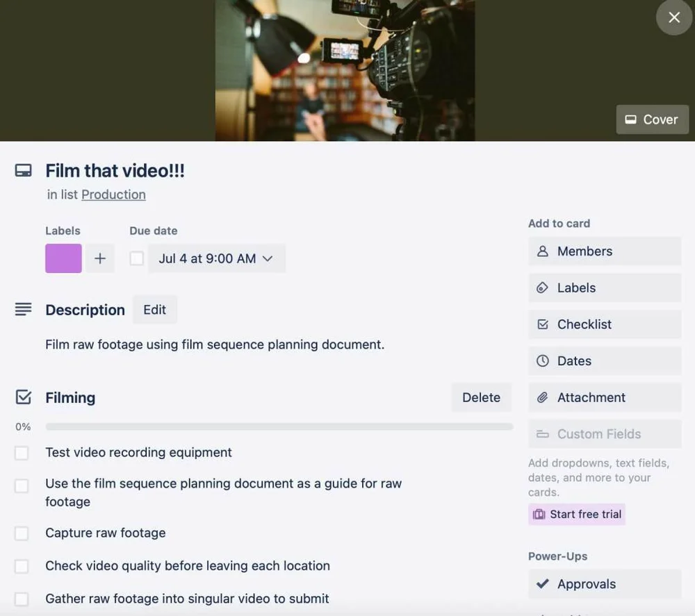
Task: Open the Cover options button
Action: tap(652, 119)
